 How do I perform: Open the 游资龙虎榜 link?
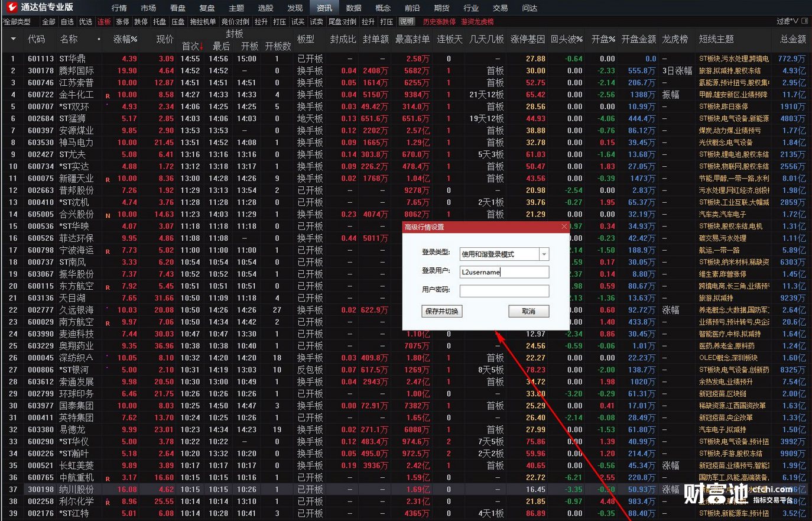477,22
